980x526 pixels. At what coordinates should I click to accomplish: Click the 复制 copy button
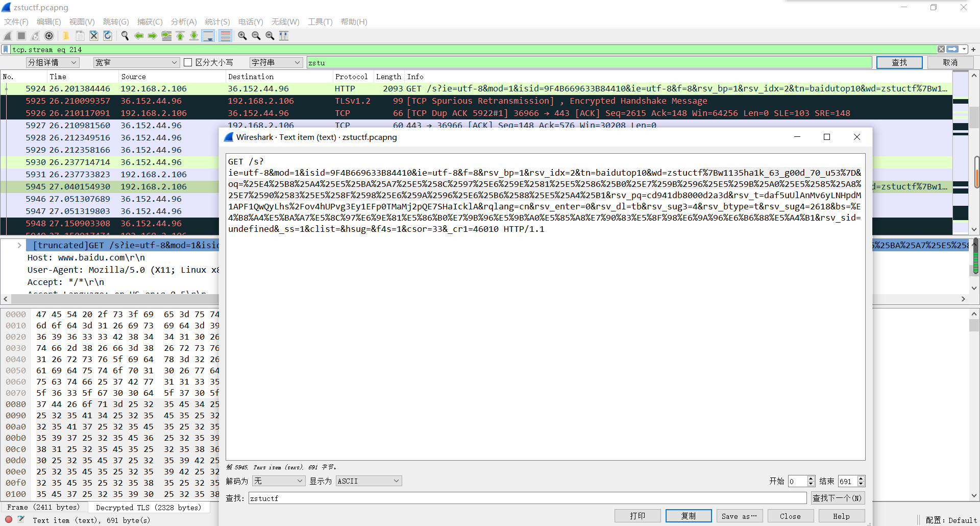pos(688,516)
